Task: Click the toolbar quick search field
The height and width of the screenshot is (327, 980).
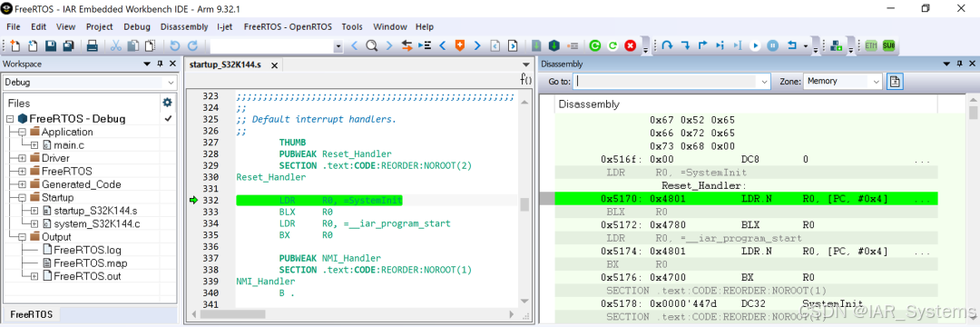Action: click(271, 45)
